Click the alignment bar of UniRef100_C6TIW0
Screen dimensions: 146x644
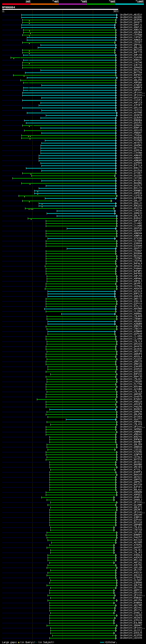click(64, 178)
